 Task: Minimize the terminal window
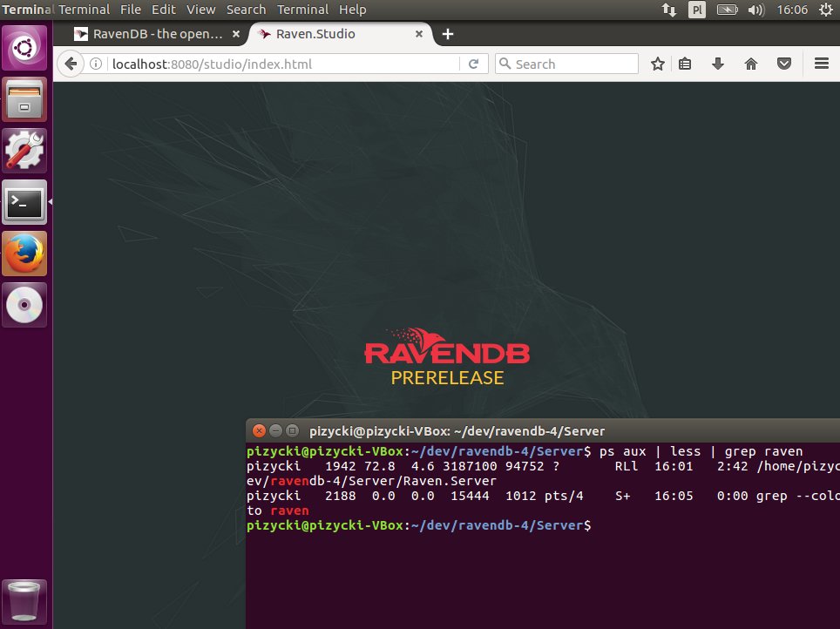275,430
